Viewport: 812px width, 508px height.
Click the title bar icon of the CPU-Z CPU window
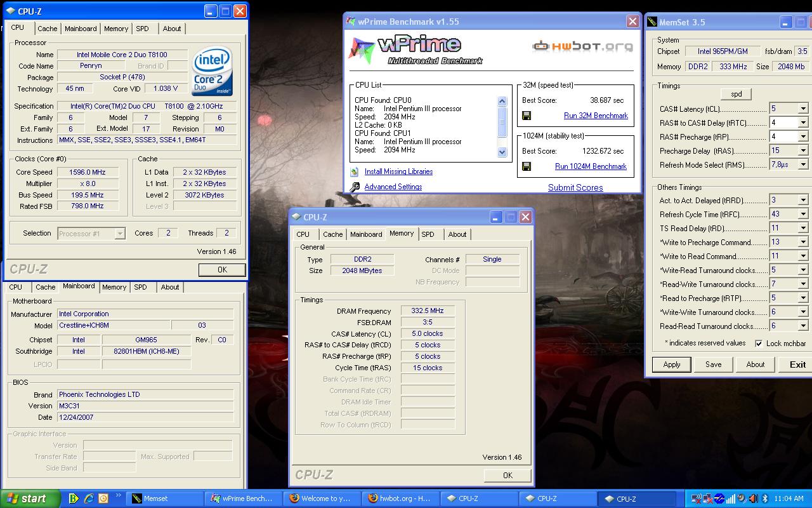pos(11,11)
